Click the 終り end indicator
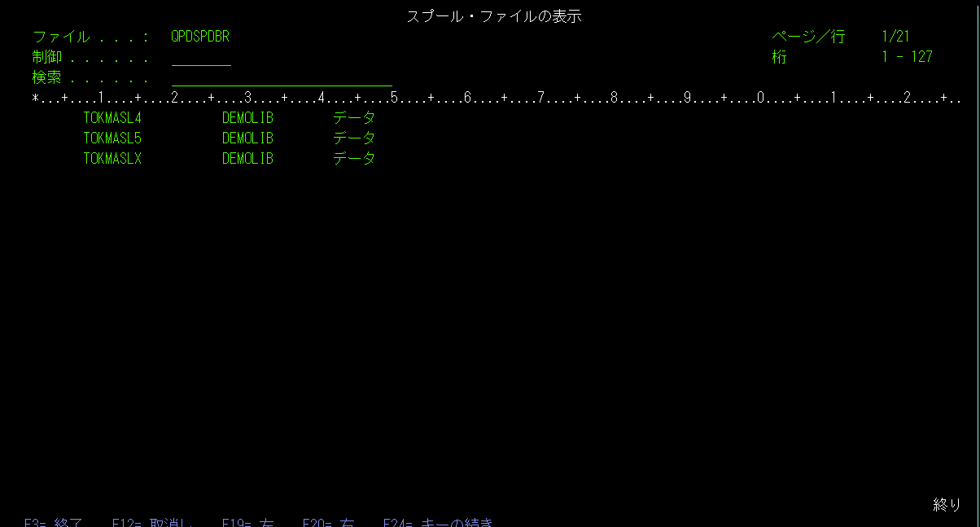Viewport: 980px width, 527px height. (x=947, y=505)
